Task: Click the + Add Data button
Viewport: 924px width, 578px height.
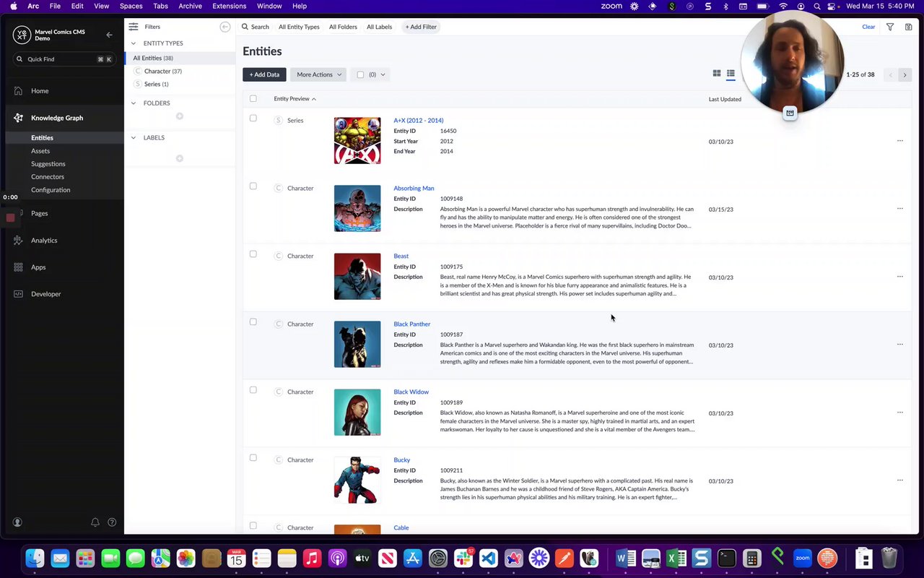Action: [264, 74]
